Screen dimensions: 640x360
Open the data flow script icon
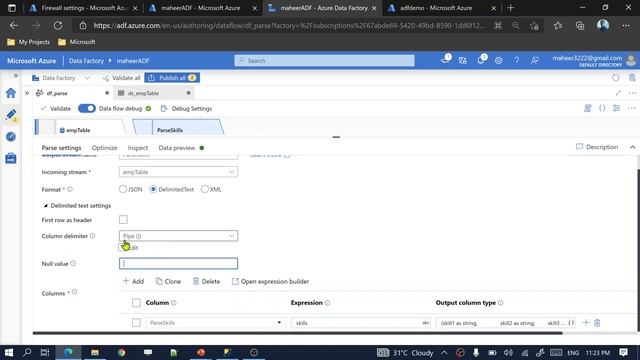587,108
